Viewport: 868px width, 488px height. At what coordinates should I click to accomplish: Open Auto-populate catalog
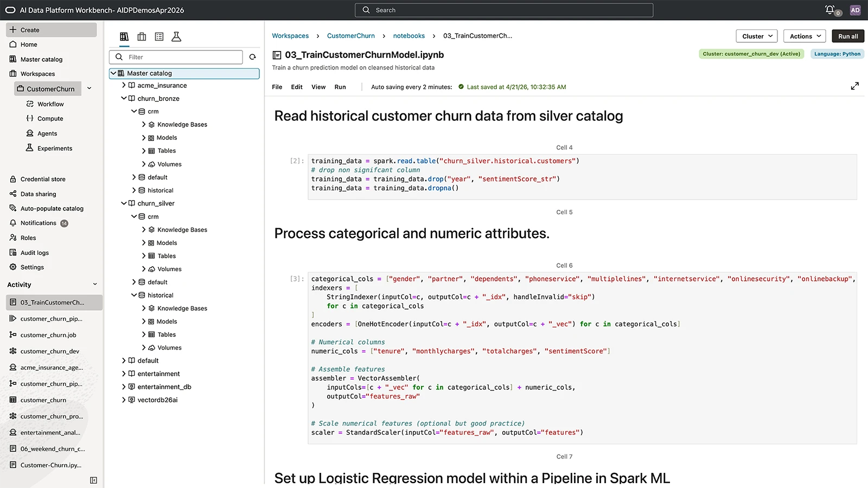point(52,209)
